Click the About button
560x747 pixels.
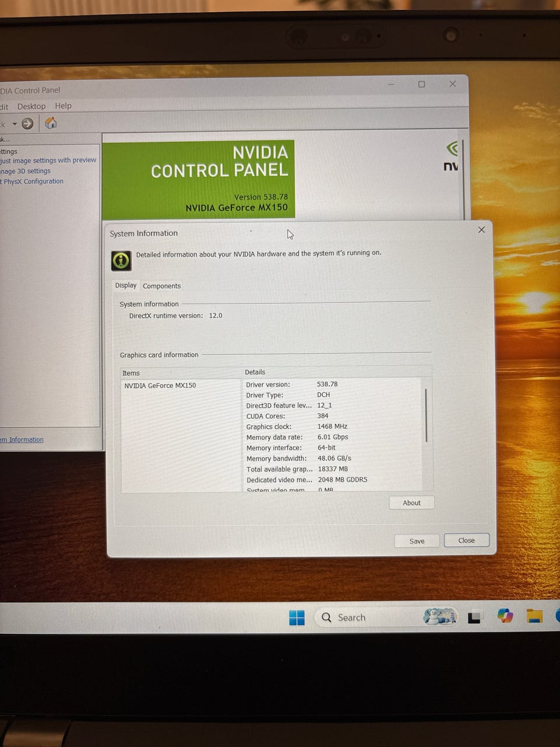tap(411, 503)
